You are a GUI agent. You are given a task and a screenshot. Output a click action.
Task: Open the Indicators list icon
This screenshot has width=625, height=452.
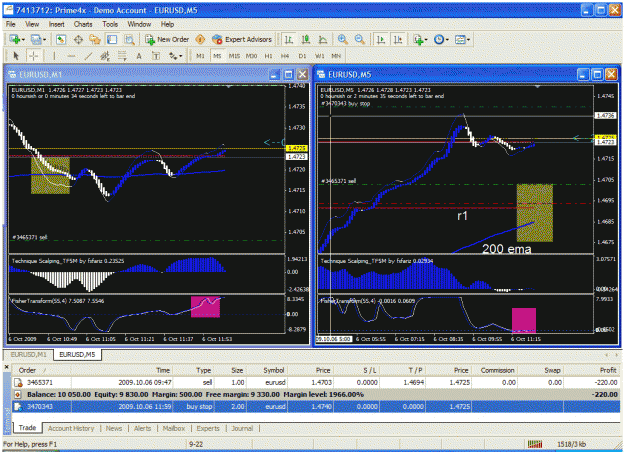pyautogui.click(x=418, y=39)
